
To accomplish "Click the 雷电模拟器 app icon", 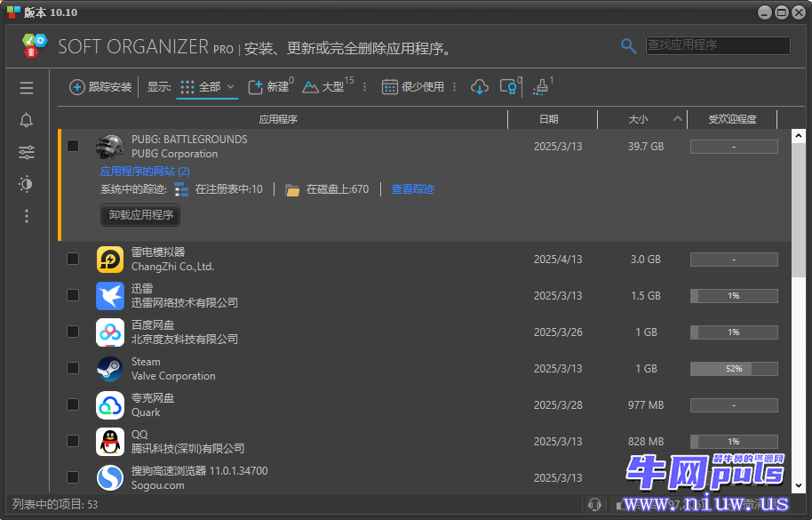I will point(110,260).
